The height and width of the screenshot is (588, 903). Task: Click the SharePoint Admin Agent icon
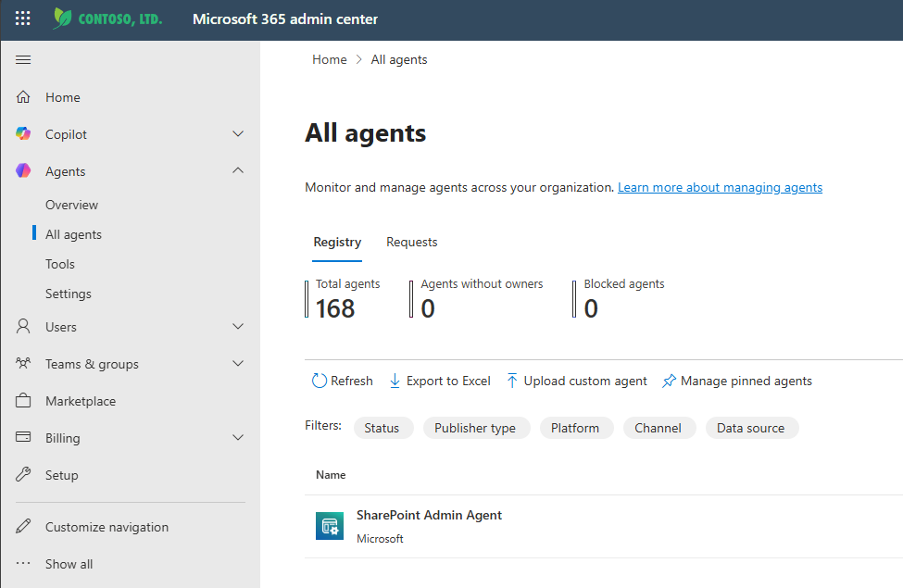pyautogui.click(x=330, y=526)
